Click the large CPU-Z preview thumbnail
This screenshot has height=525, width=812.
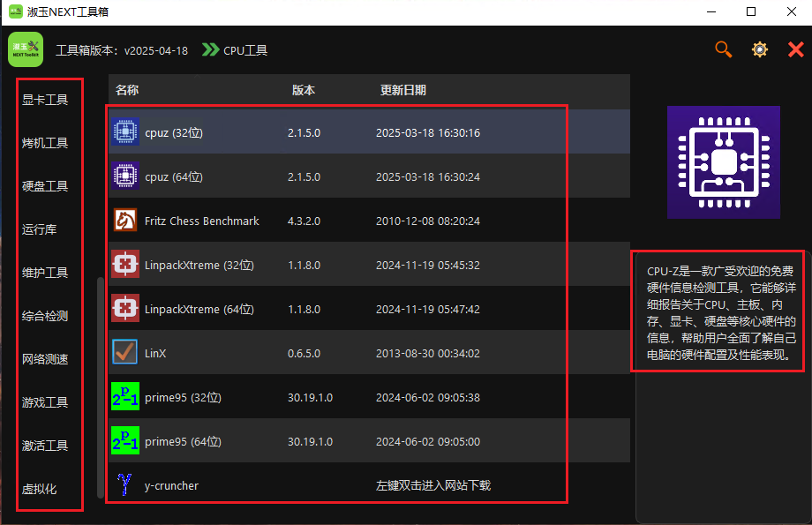pos(723,161)
